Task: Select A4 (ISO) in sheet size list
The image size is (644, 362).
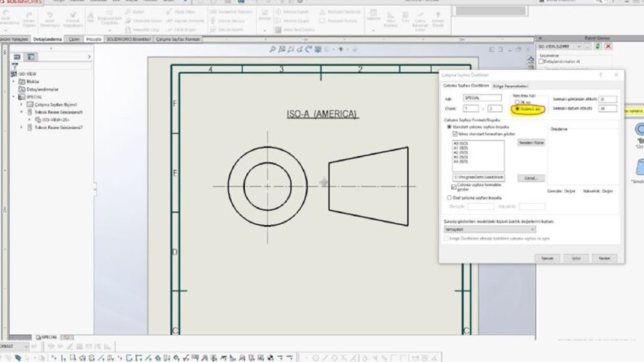Action: [x=460, y=162]
